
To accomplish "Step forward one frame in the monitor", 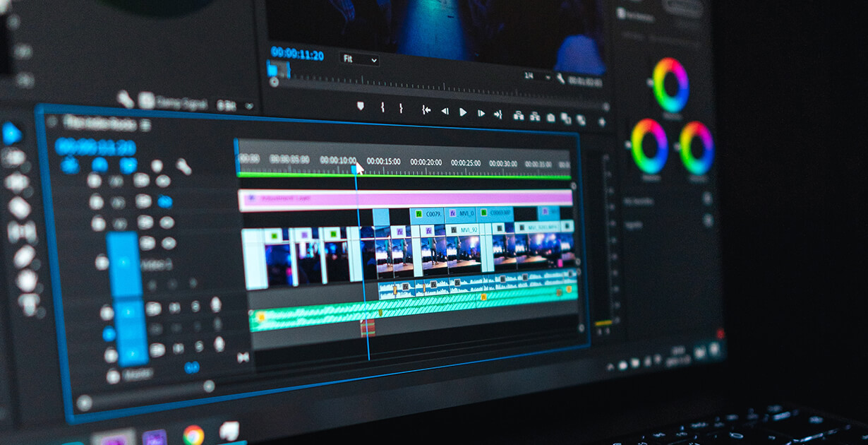I will [x=481, y=112].
